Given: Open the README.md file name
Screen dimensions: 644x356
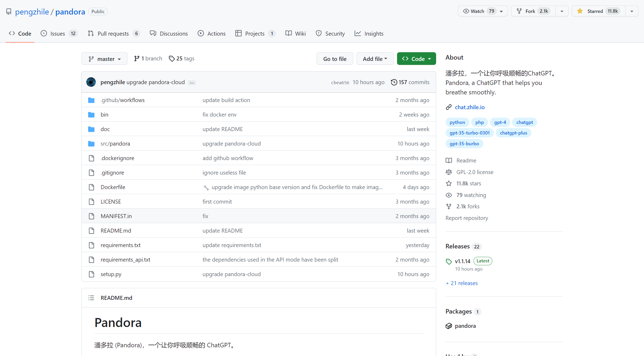Looking at the screenshot, I should [116, 231].
